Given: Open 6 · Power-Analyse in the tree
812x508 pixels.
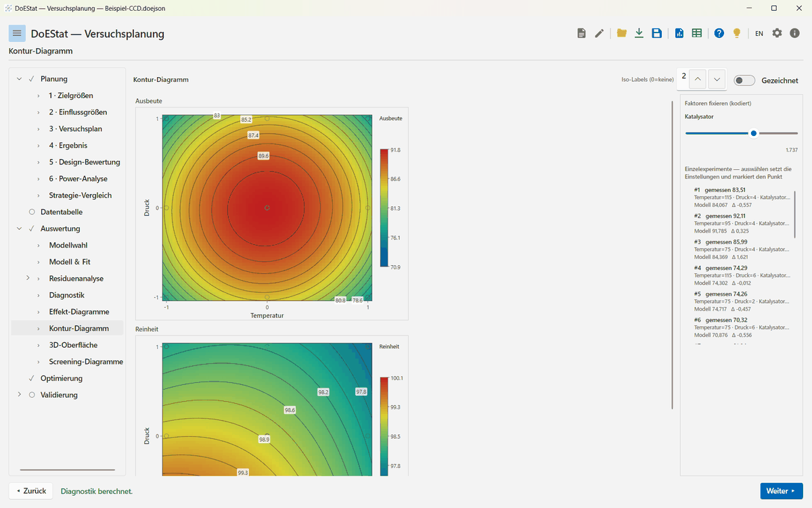Looking at the screenshot, I should [x=78, y=179].
